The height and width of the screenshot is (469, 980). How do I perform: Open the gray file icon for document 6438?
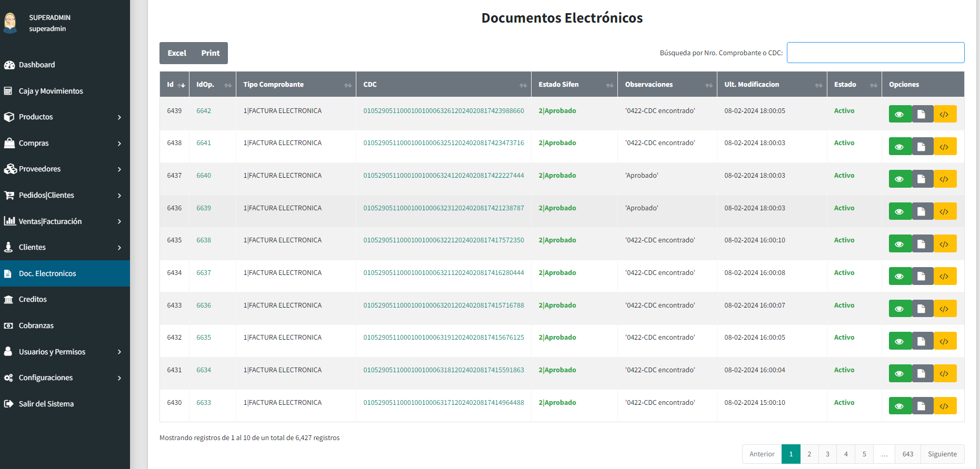tap(922, 147)
